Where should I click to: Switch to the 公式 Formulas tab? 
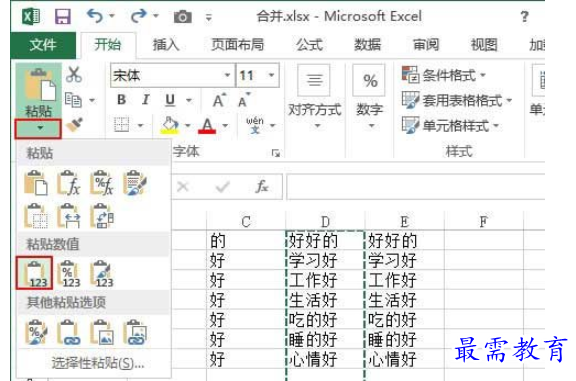(309, 45)
